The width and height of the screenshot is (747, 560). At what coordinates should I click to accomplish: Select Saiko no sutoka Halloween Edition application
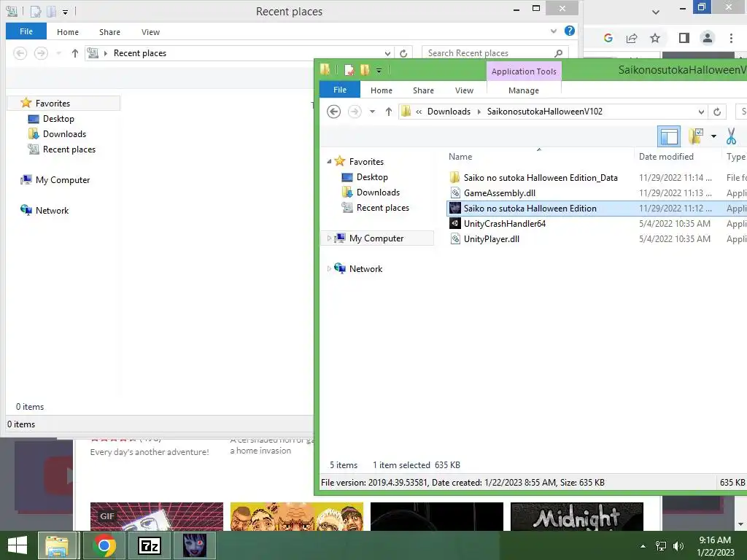tap(530, 208)
